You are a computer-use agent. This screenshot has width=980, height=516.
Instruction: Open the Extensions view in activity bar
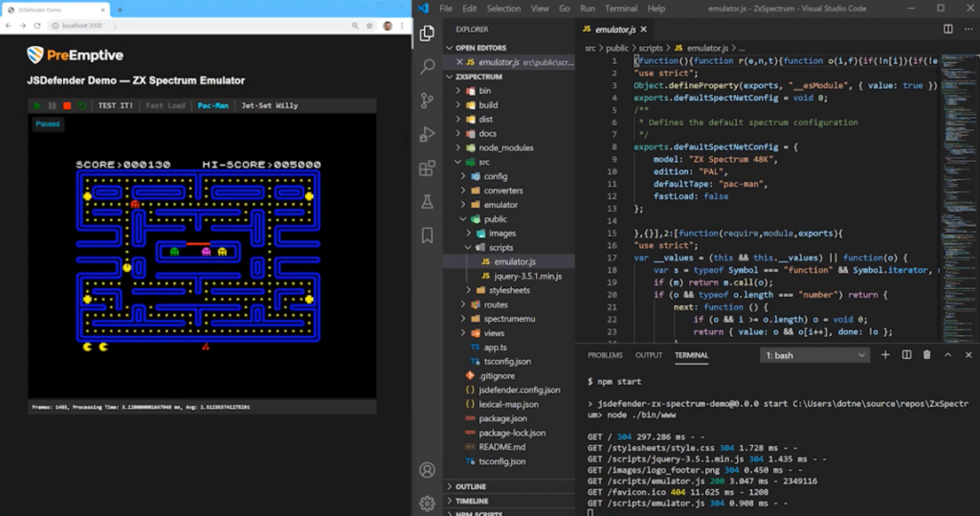(x=427, y=168)
